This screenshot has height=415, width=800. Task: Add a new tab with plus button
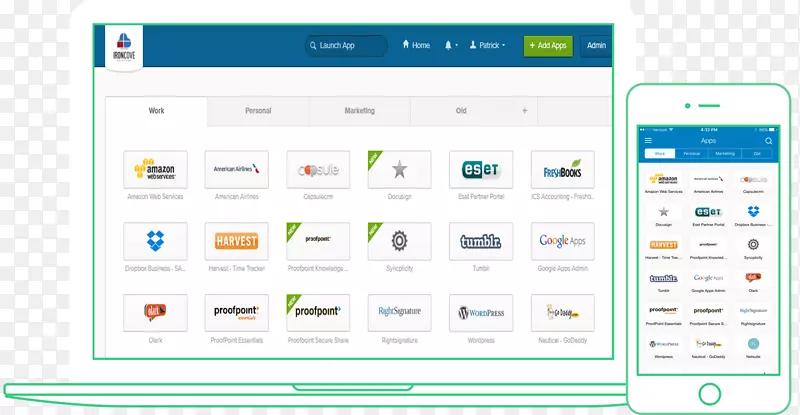(x=524, y=111)
